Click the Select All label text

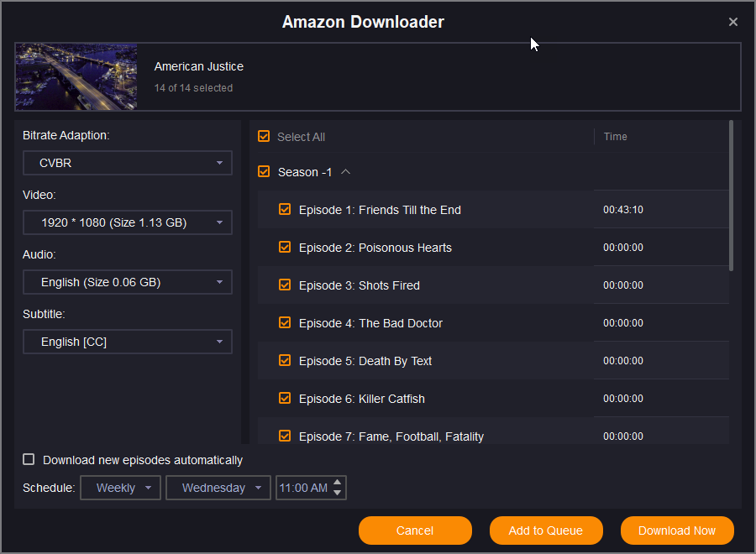point(301,138)
